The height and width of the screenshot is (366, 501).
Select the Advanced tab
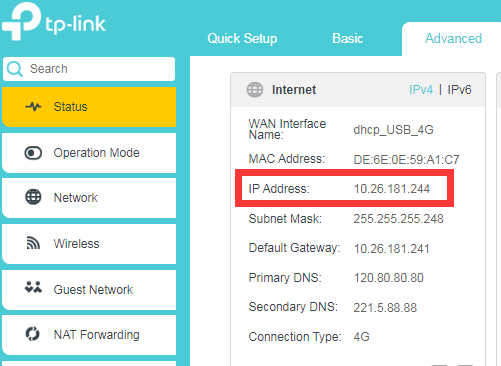pos(453,38)
